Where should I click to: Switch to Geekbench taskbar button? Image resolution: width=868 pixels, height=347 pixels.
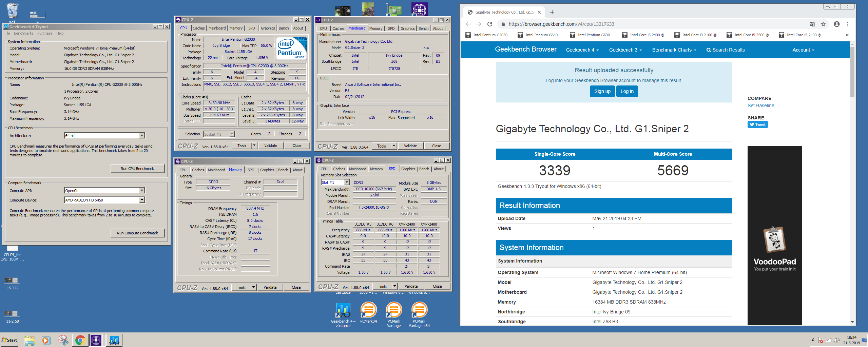coord(114,340)
